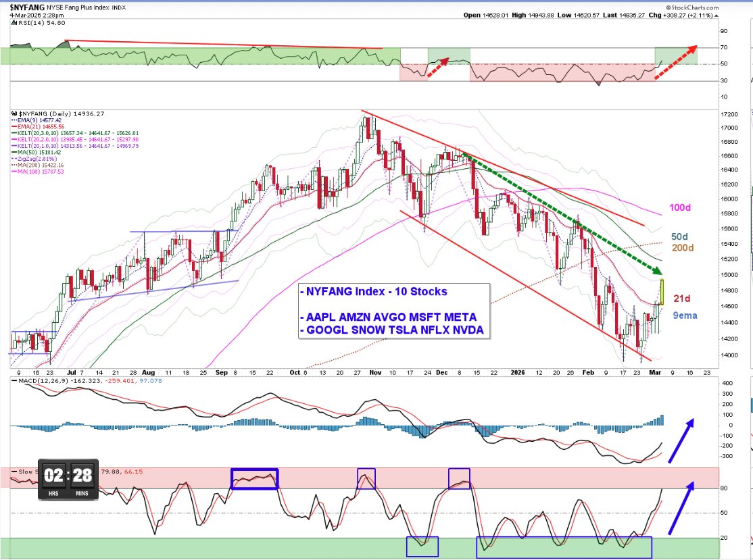Image resolution: width=753 pixels, height=560 pixels.
Task: Select the '$NYFANG (Daily) 14936.27' legend entry
Action: 61,113
